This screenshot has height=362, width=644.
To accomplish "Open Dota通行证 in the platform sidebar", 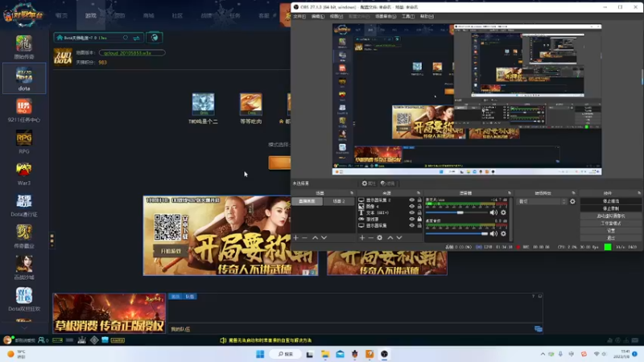I will 24,205.
